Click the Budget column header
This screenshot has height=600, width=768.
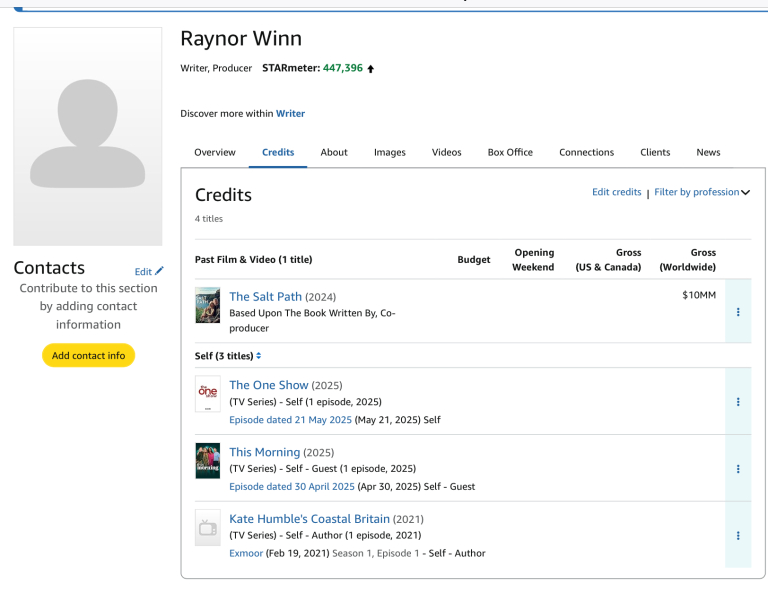(474, 260)
